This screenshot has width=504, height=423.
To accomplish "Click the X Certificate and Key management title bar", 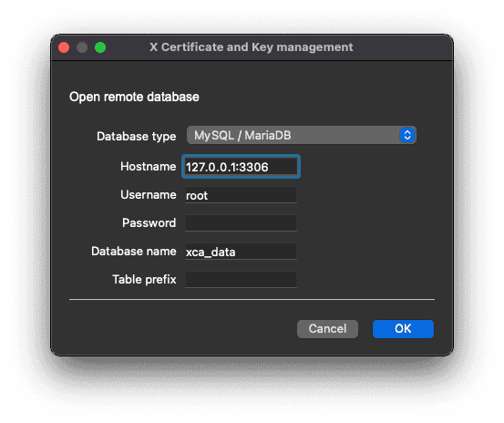I will (252, 47).
